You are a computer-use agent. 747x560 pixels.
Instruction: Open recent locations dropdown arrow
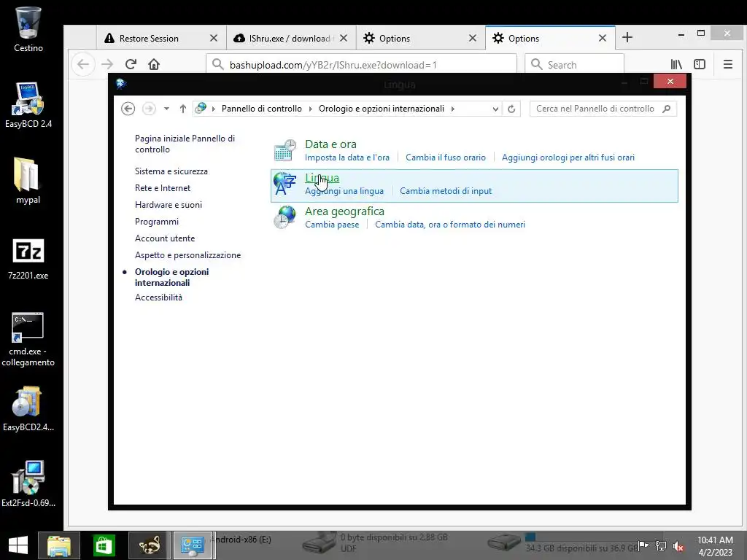[166, 109]
